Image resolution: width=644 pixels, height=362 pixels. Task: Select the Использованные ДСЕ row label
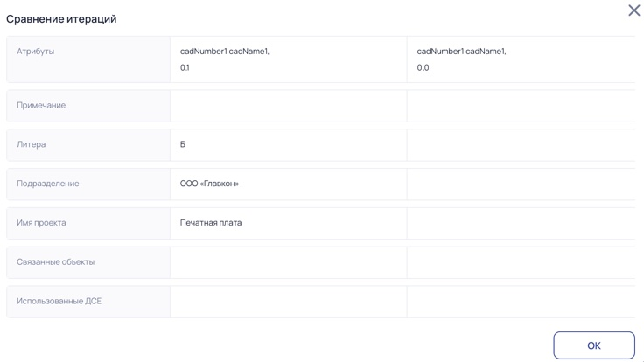pos(59,301)
